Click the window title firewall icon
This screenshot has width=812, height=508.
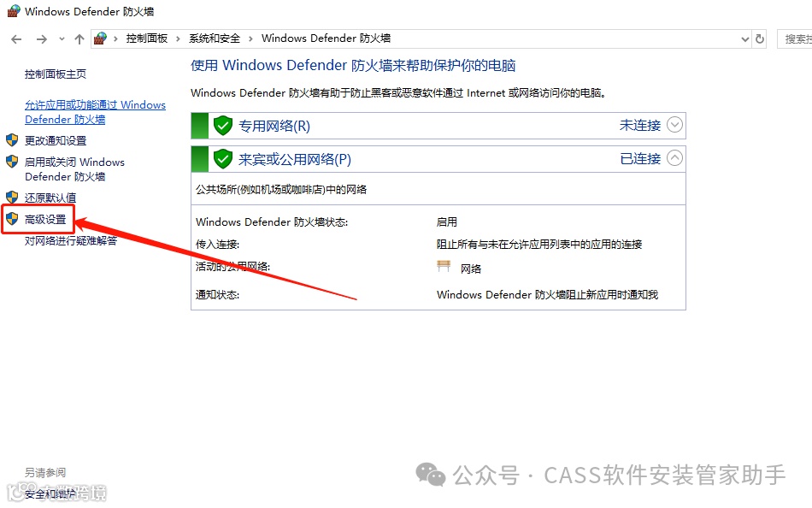13,11
